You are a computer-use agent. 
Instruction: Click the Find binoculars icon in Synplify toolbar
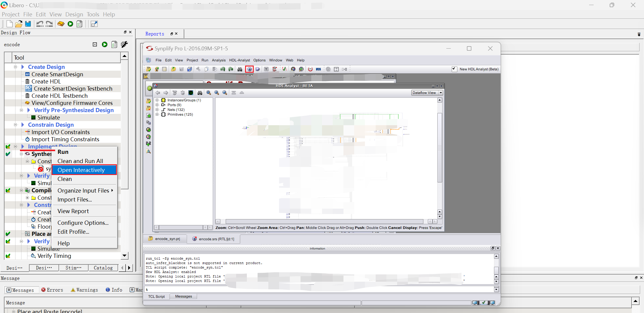(x=240, y=69)
